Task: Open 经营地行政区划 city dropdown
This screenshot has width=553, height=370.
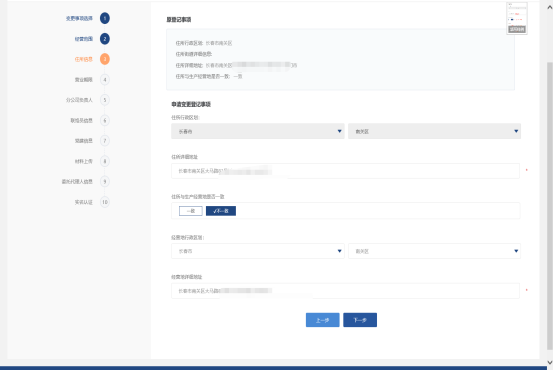Action: click(258, 251)
